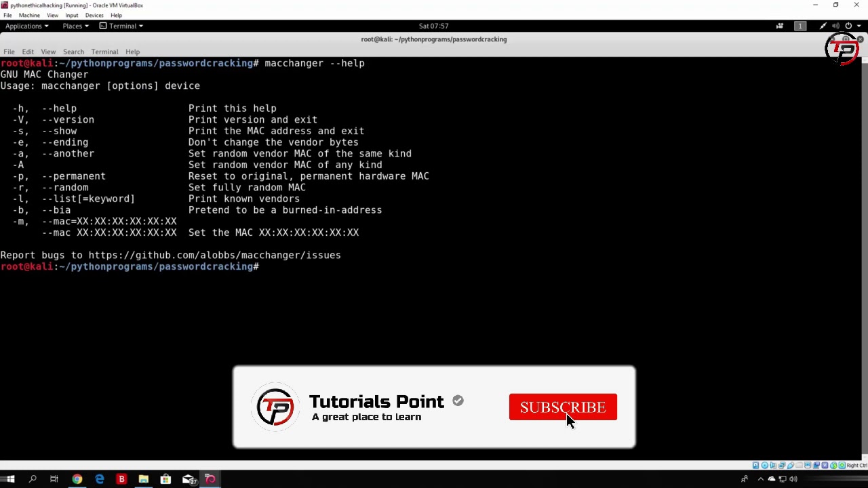Open Microsoft Edge from the taskbar
Image resolution: width=868 pixels, height=488 pixels.
pos(99,479)
